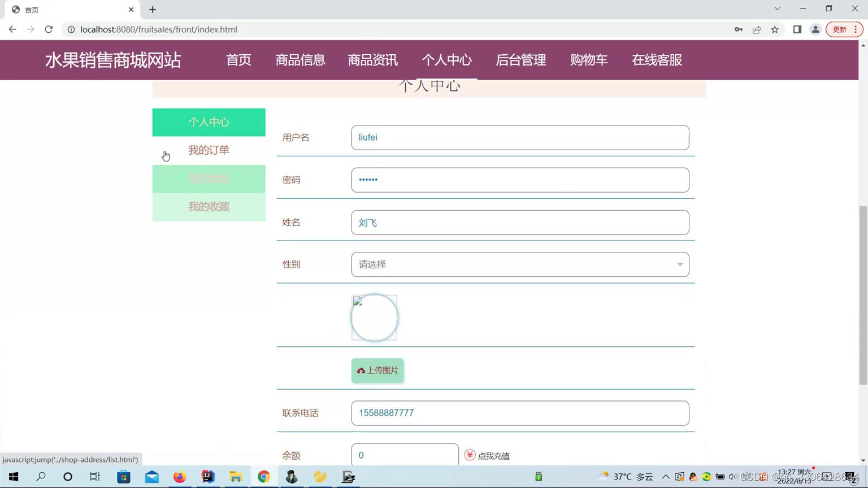Reload the current page

(49, 29)
